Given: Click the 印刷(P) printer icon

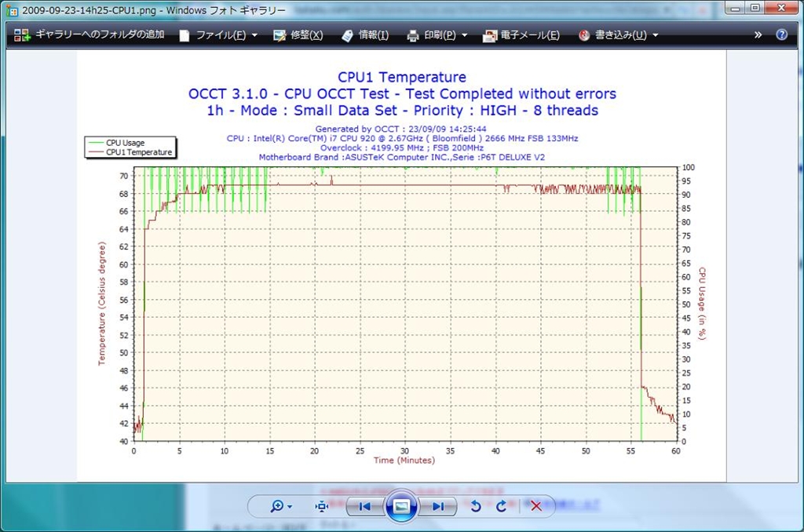Looking at the screenshot, I should [x=413, y=35].
